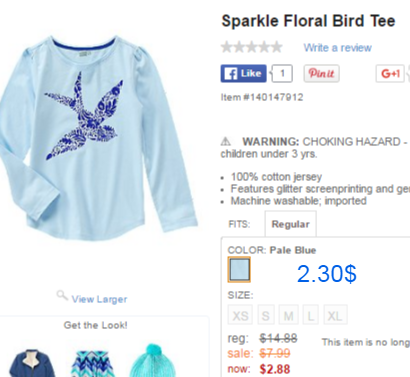The width and height of the screenshot is (410, 377).
Task: Select the Regular fits tab
Action: 290,224
